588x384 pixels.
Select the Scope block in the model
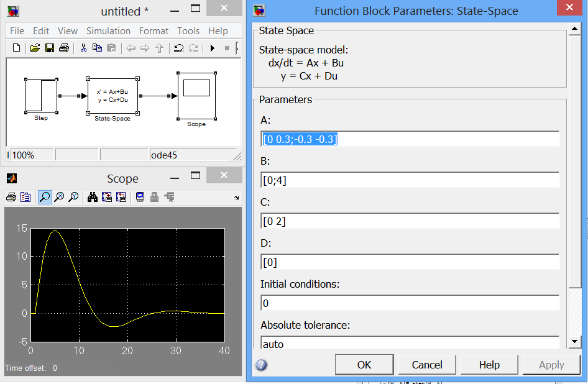[196, 96]
